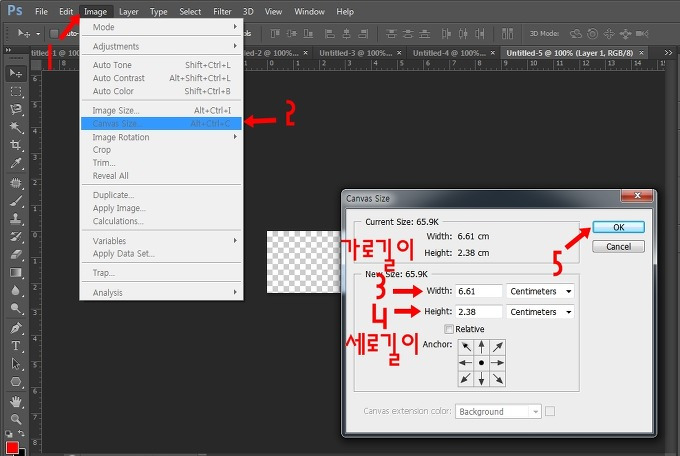
Task: Click the red foreground color swatch
Action: click(11, 447)
